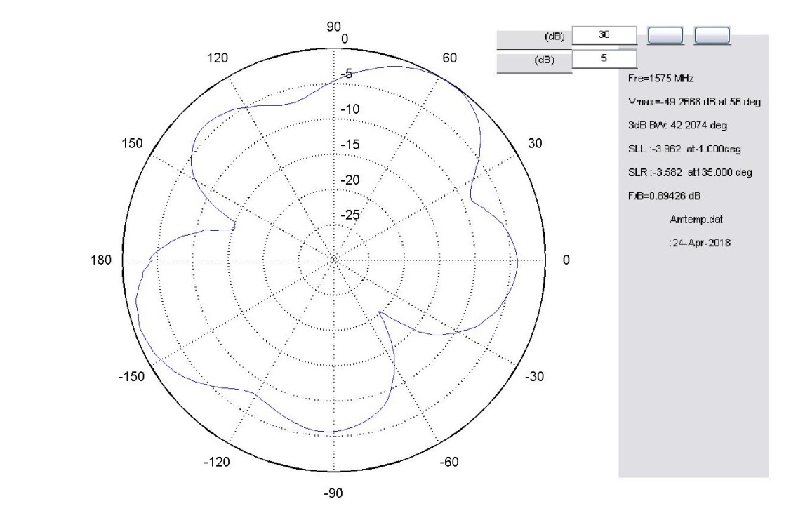Click the dB input field showing 30
The height and width of the screenshot is (532, 791).
(604, 35)
